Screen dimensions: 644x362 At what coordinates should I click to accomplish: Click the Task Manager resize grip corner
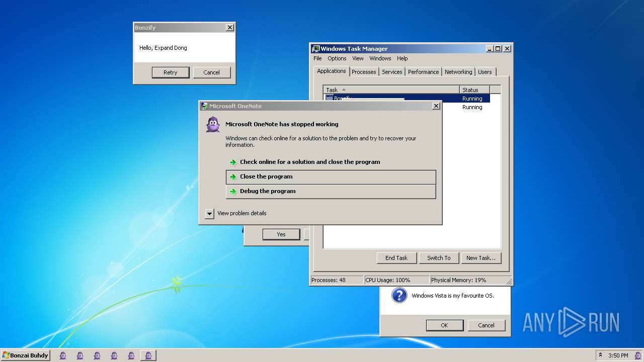[509, 281]
